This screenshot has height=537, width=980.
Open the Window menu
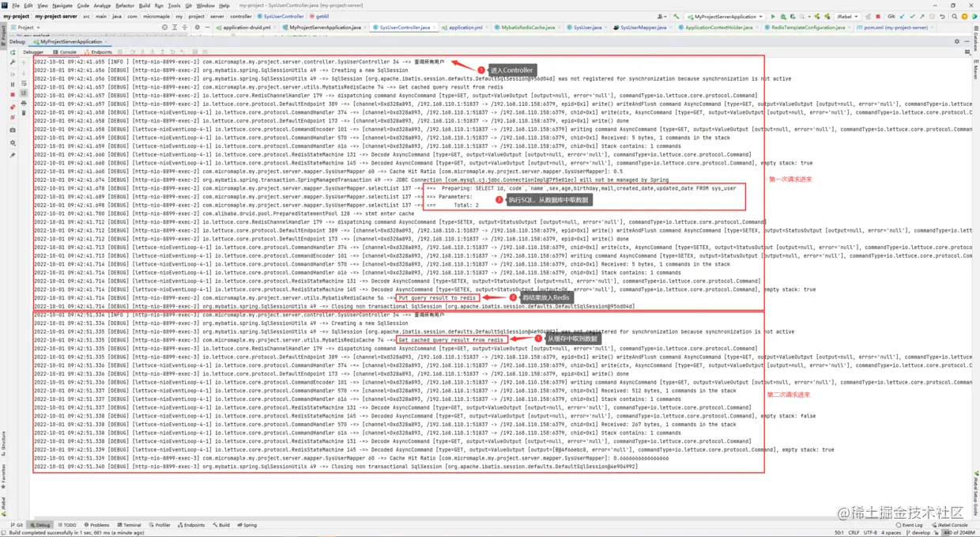point(205,6)
